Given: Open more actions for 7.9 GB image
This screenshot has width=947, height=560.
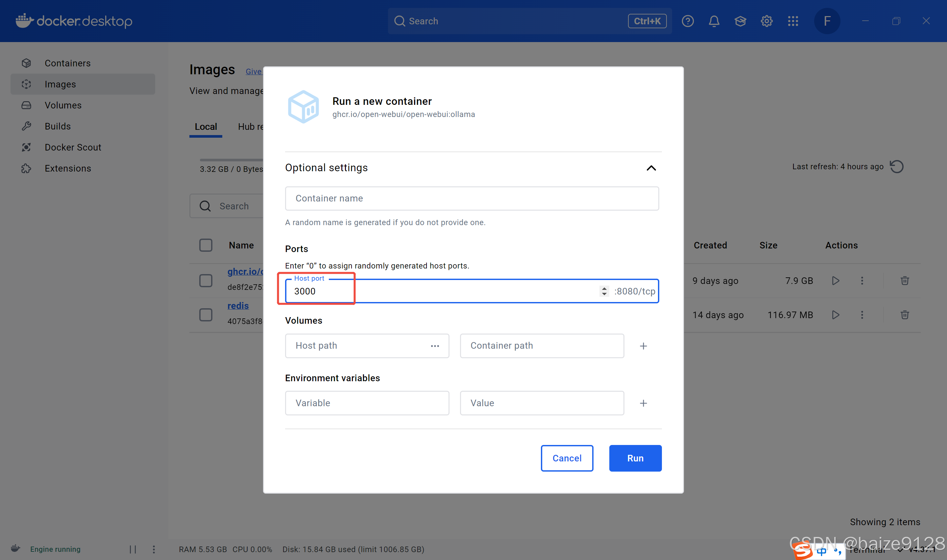Looking at the screenshot, I should coord(862,281).
